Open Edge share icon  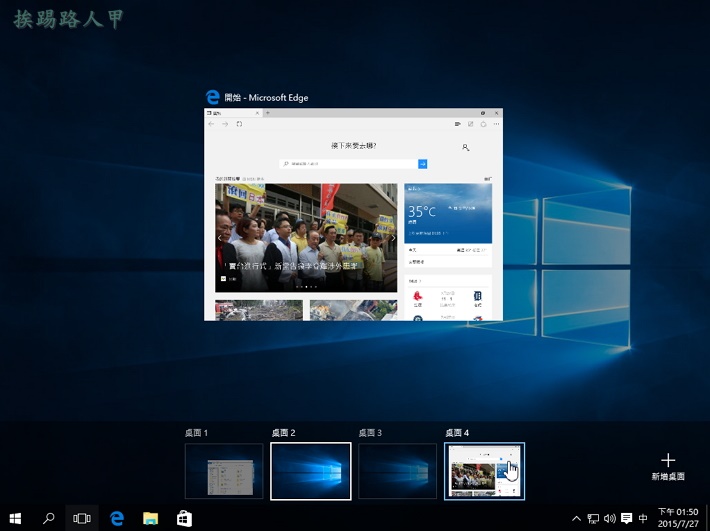pyautogui.click(x=484, y=124)
